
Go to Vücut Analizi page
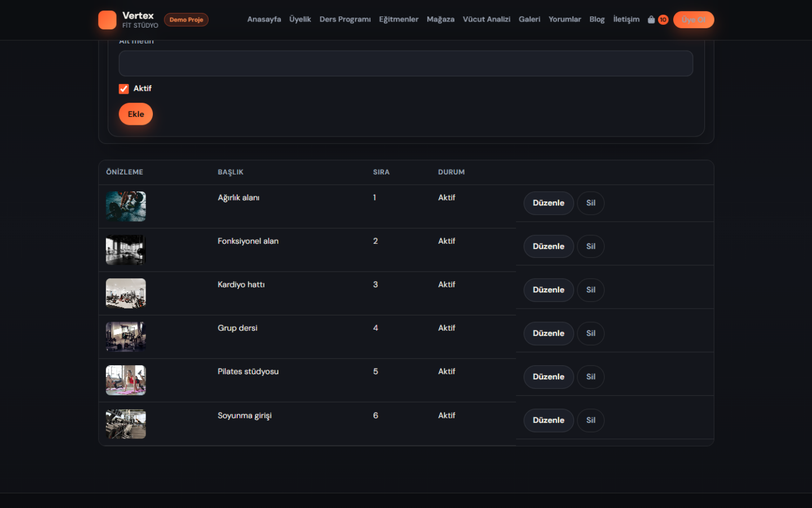[x=487, y=19]
